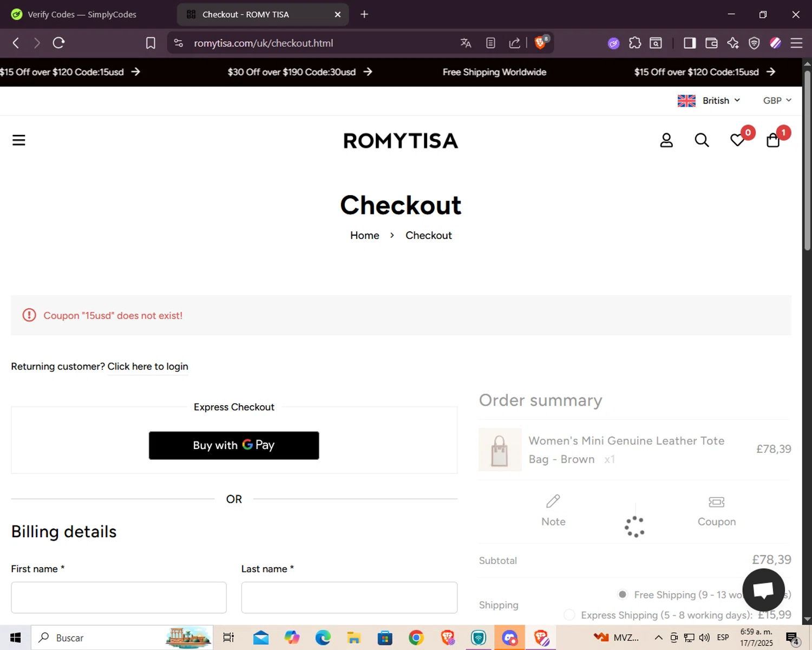The image size is (812, 650).
Task: Select Express Shipping radio option
Action: [x=569, y=615]
